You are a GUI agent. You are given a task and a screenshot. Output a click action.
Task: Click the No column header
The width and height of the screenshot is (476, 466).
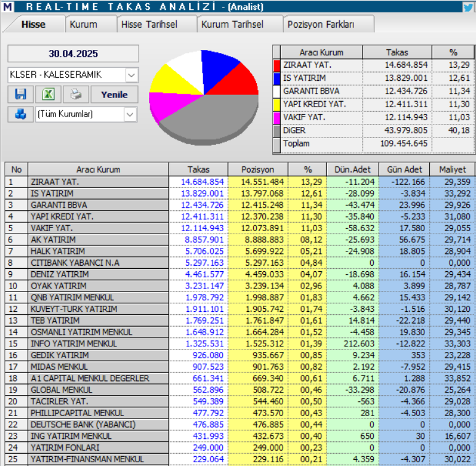[17, 170]
